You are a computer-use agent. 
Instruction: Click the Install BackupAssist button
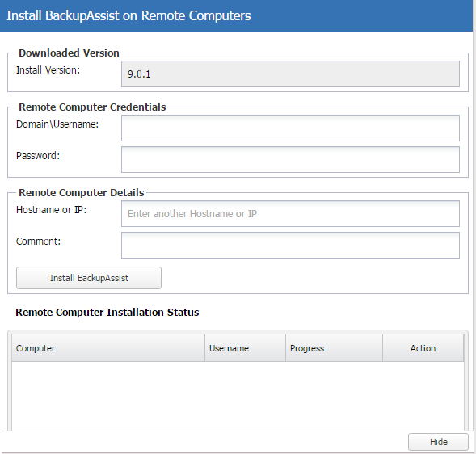coord(89,278)
